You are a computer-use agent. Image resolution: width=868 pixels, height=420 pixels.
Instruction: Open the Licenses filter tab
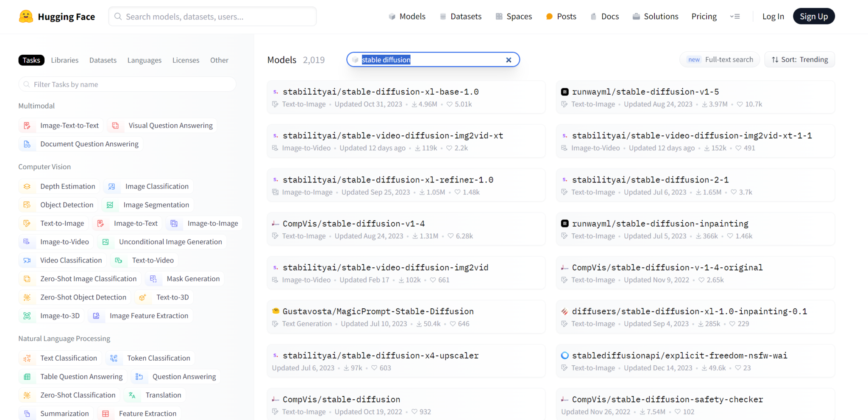tap(186, 60)
